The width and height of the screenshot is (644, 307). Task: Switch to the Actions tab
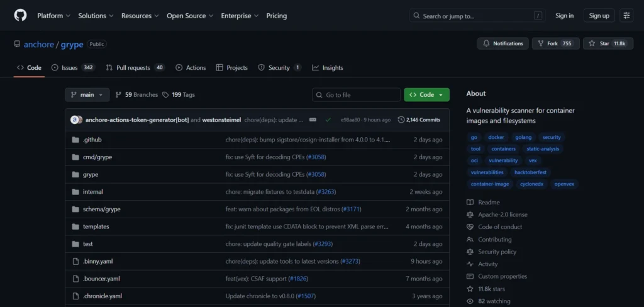(191, 68)
